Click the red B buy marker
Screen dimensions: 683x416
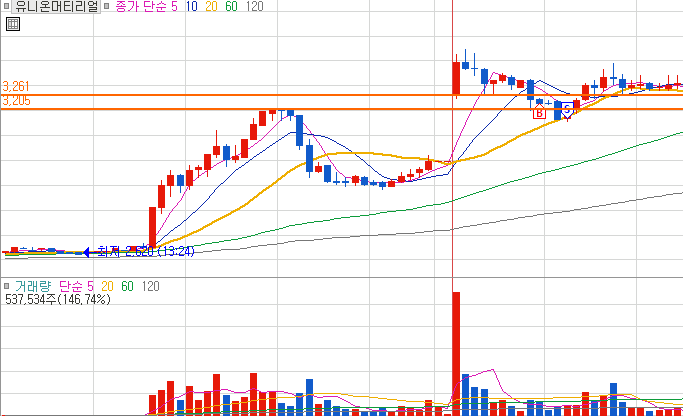[x=539, y=113]
